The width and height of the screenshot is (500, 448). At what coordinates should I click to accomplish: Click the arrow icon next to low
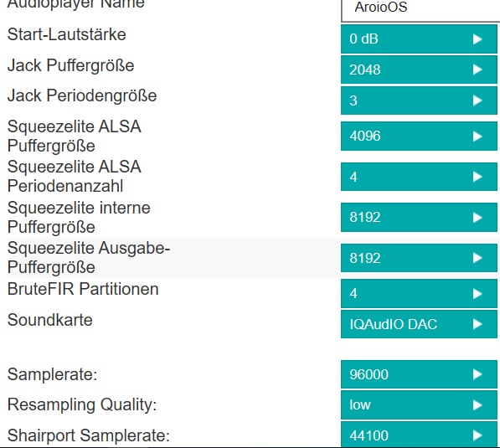click(x=477, y=405)
